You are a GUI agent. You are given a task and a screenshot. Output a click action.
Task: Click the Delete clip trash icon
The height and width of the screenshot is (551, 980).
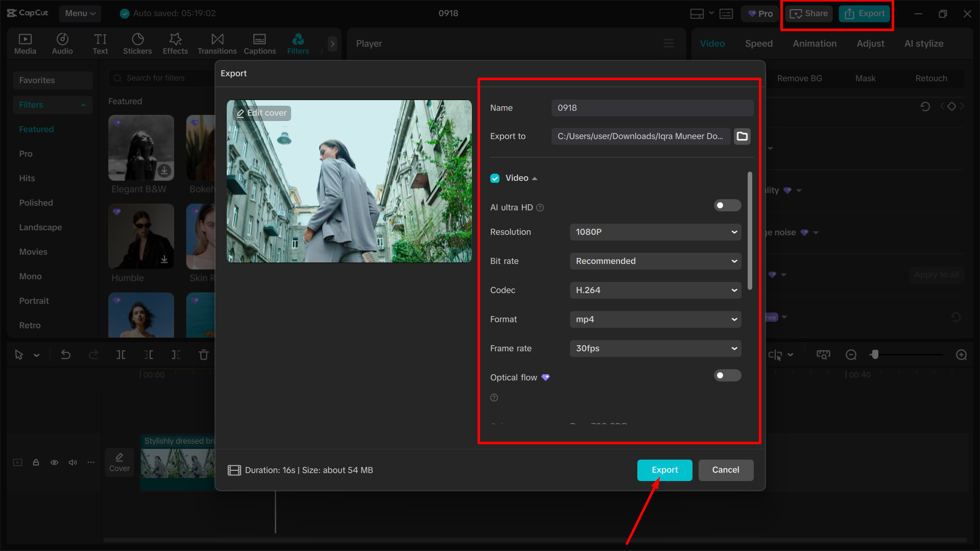[203, 354]
